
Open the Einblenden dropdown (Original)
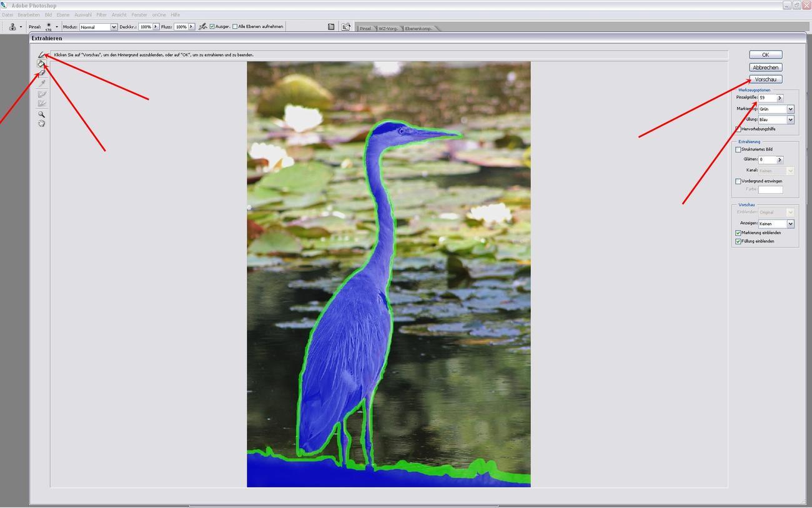point(776,212)
